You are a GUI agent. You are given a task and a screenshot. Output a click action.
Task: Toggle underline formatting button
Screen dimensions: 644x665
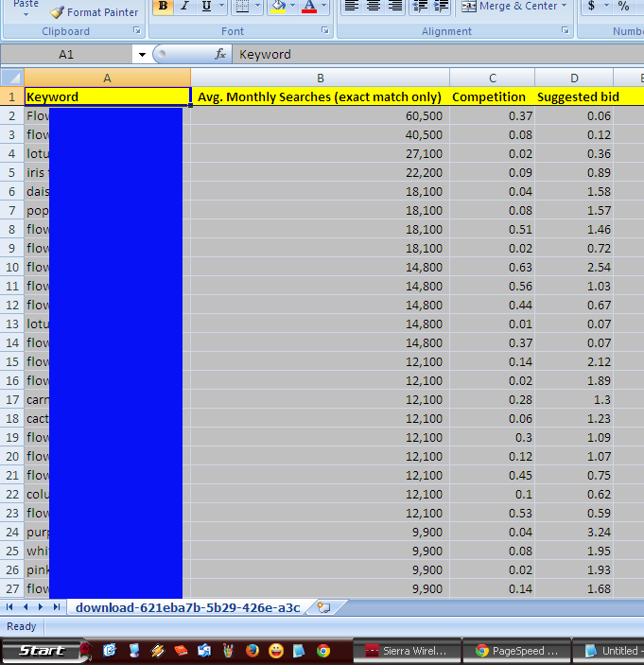coord(205,7)
